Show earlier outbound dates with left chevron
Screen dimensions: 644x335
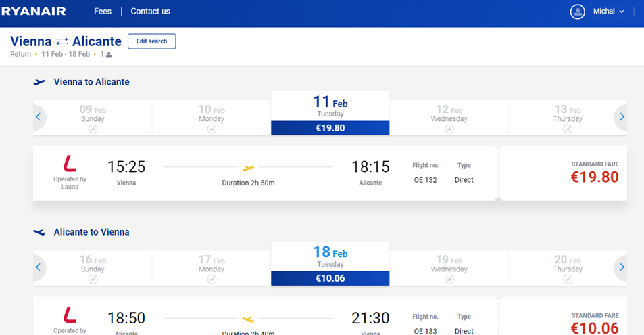pyautogui.click(x=39, y=117)
